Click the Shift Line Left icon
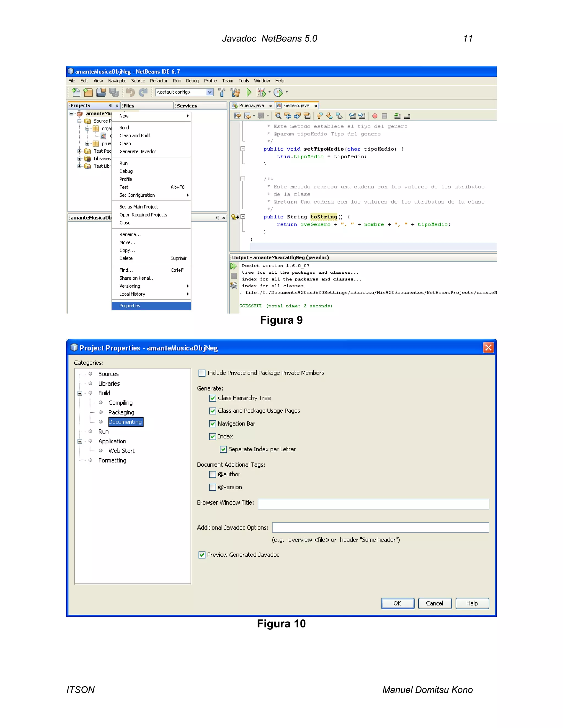The width and height of the screenshot is (563, 728). 352,116
